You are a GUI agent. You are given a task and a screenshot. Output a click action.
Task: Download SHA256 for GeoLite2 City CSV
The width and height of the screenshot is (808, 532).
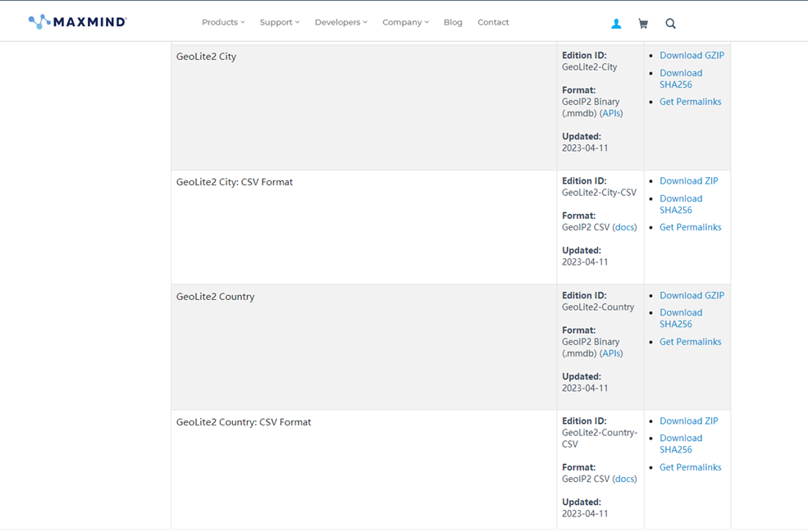[x=681, y=204]
